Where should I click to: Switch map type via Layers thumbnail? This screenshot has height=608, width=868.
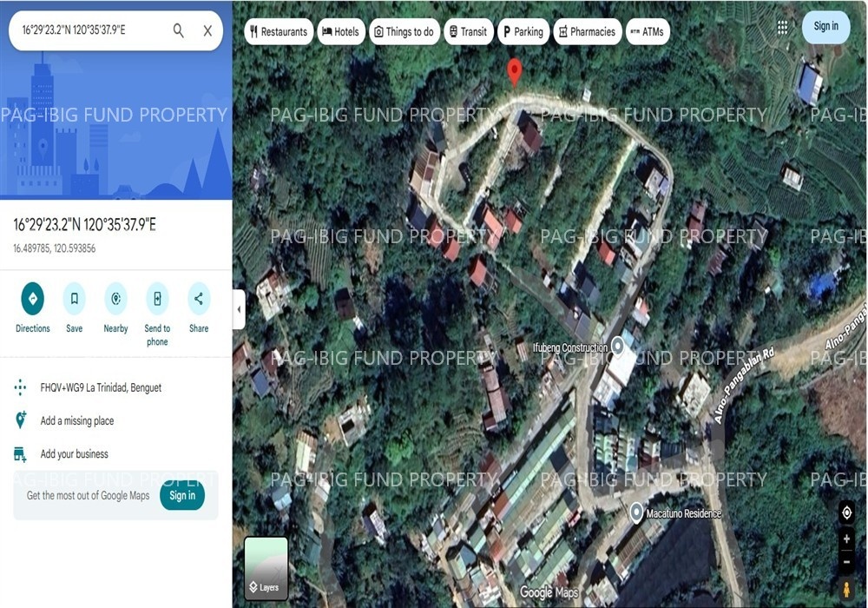pyautogui.click(x=266, y=567)
